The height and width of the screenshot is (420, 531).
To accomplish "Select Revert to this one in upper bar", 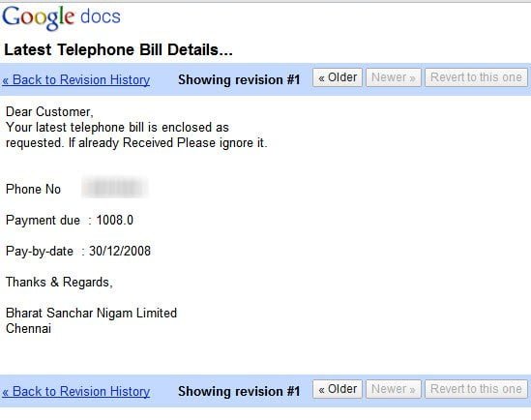I will click(476, 77).
